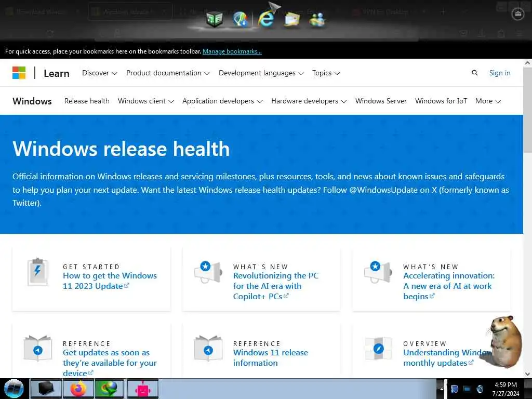Open Understanding Windows monthly updates link

pyautogui.click(x=447, y=357)
